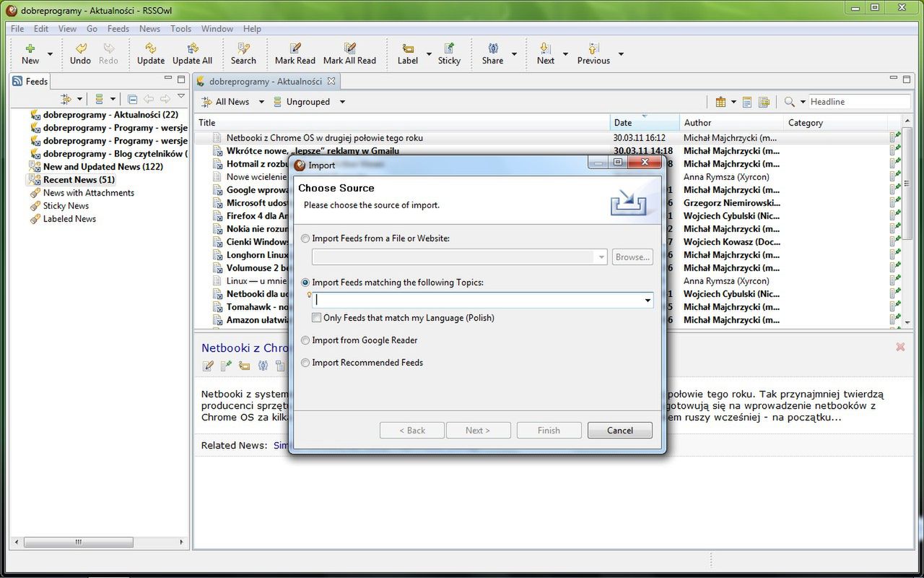The image size is (924, 578).
Task: Open the Label dropdown arrow
Action: [429, 54]
